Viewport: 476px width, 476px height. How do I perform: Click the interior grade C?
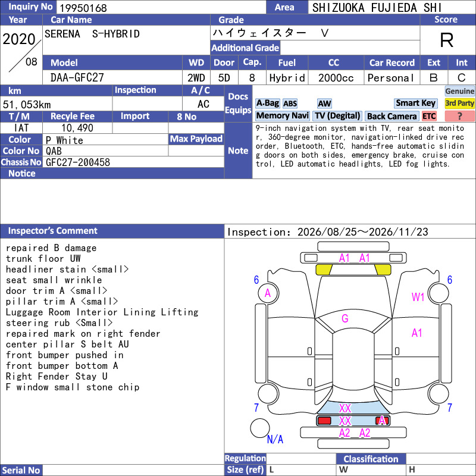(x=462, y=78)
